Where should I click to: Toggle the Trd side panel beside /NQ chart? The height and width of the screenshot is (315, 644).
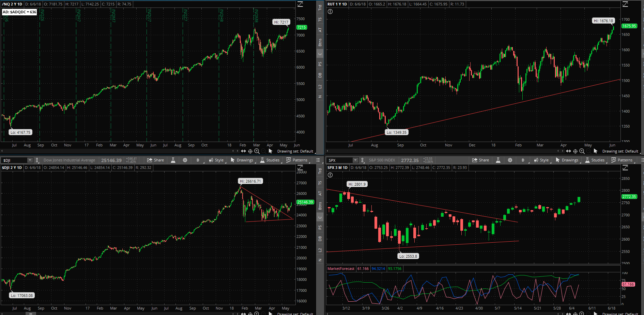[x=320, y=8]
